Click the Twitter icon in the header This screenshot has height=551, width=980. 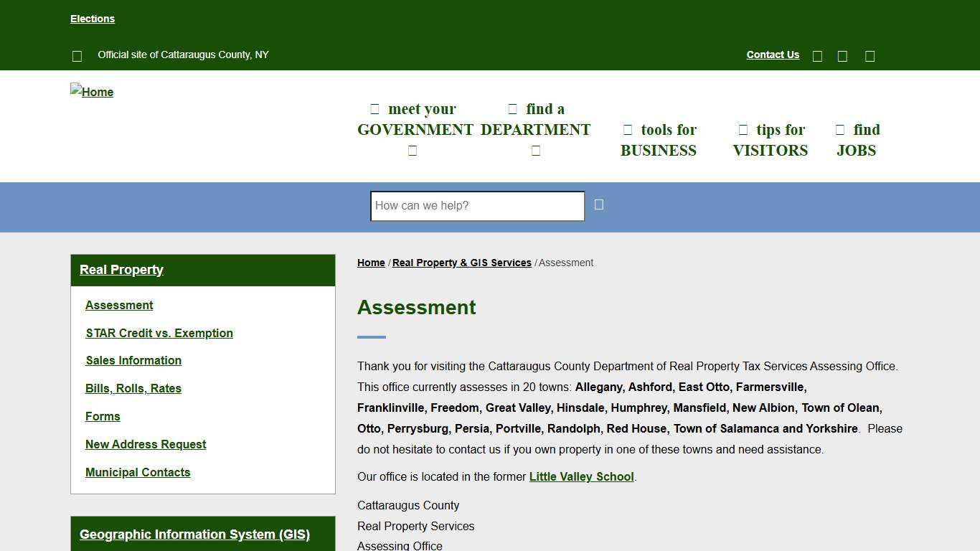click(x=842, y=55)
